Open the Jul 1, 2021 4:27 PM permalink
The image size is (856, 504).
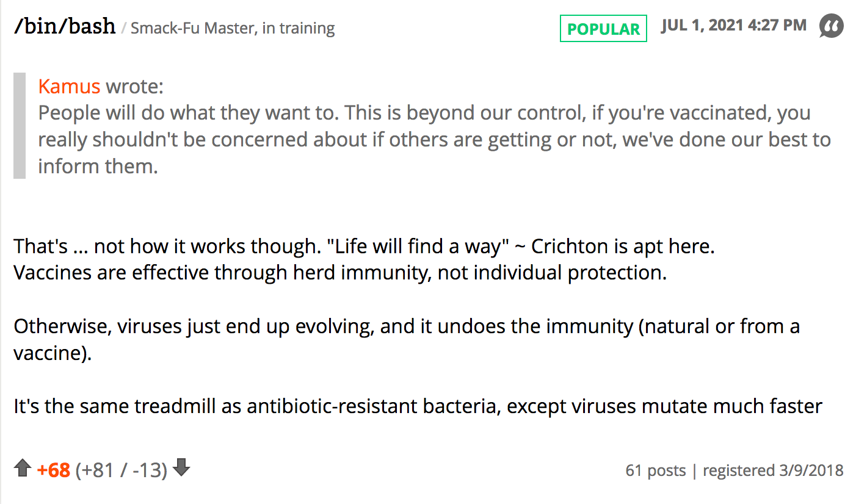733,26
